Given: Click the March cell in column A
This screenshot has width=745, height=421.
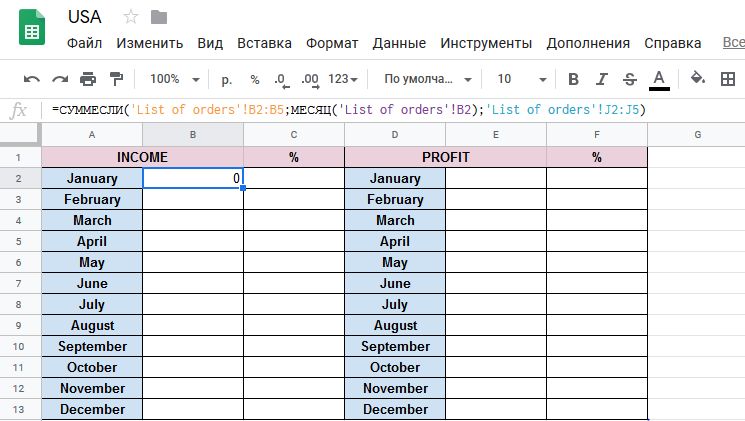Looking at the screenshot, I should coord(92,220).
